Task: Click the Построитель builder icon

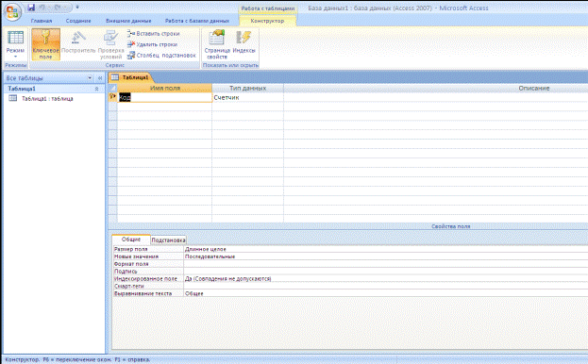Action: [78, 41]
